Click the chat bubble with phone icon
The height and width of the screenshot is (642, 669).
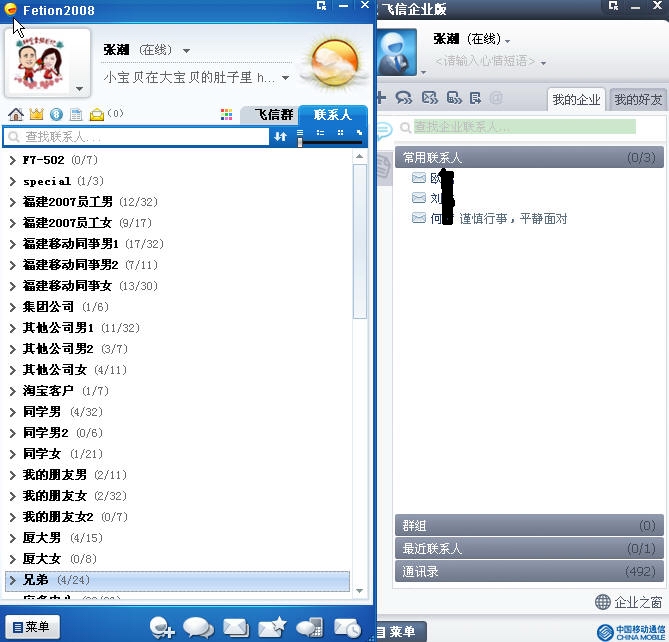coord(310,627)
